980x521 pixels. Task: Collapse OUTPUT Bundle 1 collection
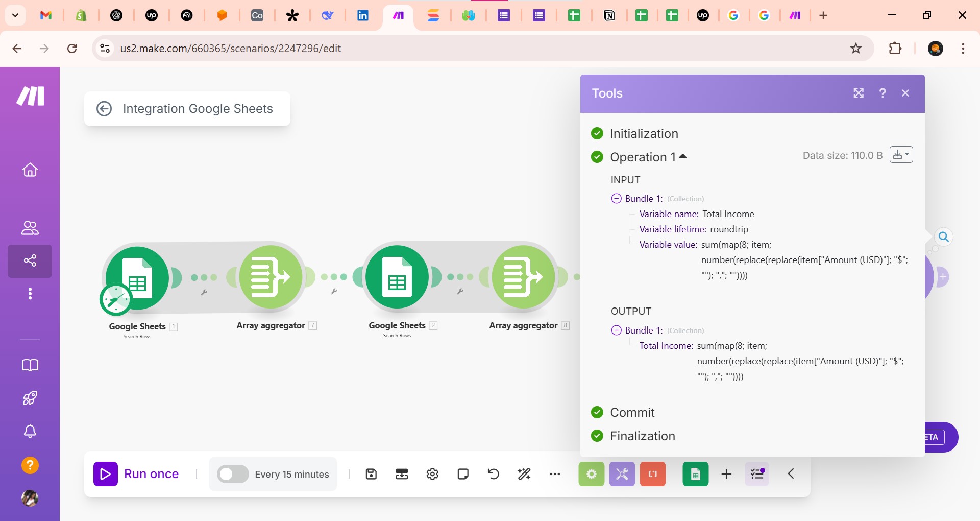pos(616,330)
